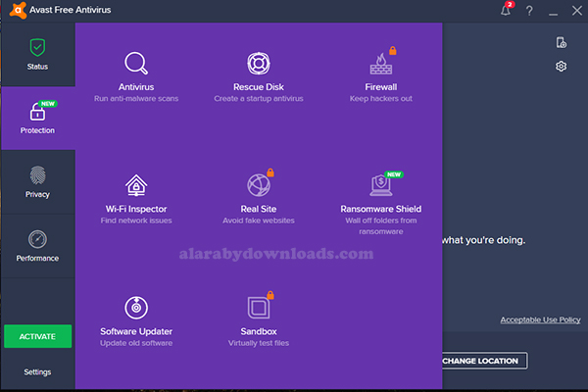
Task: Open the help question mark
Action: click(x=529, y=11)
